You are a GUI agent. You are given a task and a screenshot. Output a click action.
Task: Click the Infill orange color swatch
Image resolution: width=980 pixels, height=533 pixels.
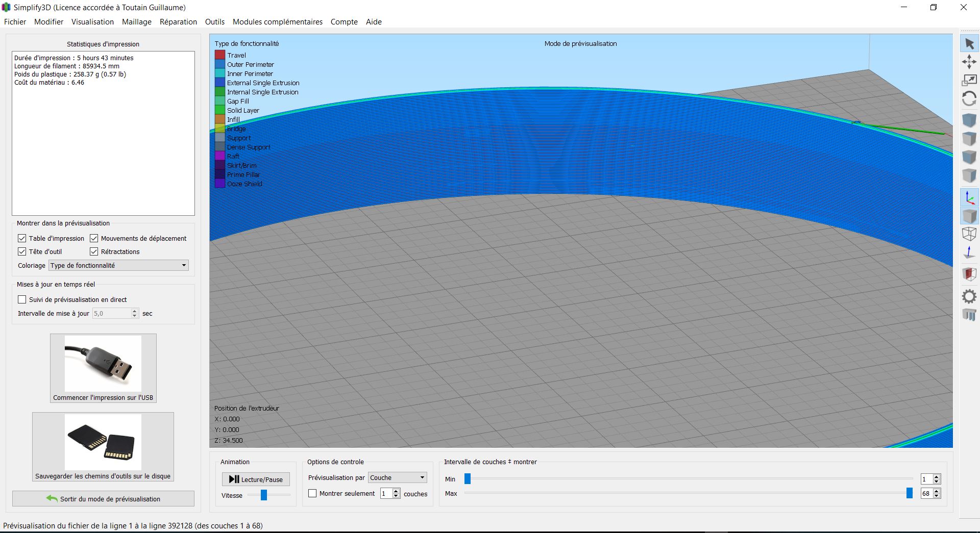[x=220, y=119]
